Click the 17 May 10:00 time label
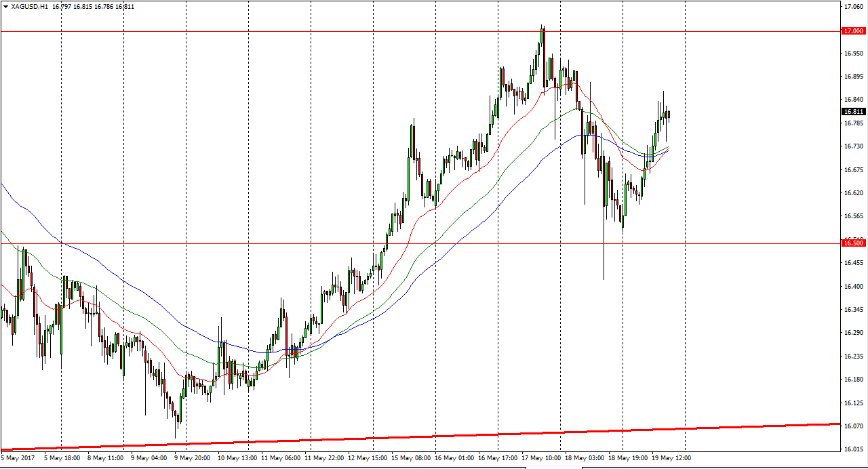Image resolution: width=868 pixels, height=469 pixels. pos(540,457)
